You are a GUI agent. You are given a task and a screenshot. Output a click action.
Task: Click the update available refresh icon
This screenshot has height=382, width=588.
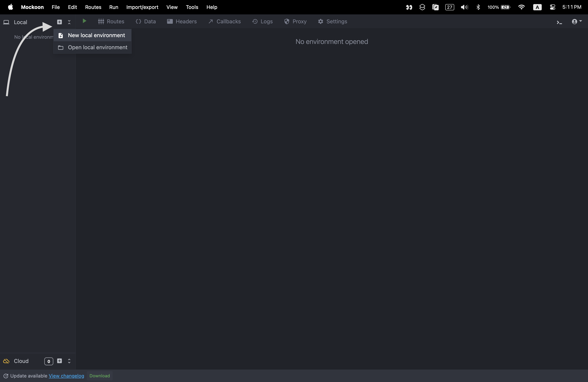pyautogui.click(x=6, y=376)
